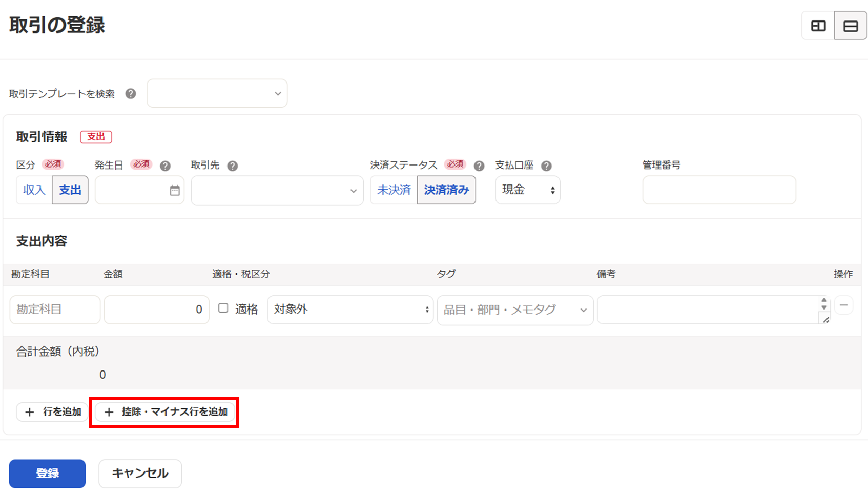Open the 取引テンプレート search dropdown
868x494 pixels.
point(217,94)
